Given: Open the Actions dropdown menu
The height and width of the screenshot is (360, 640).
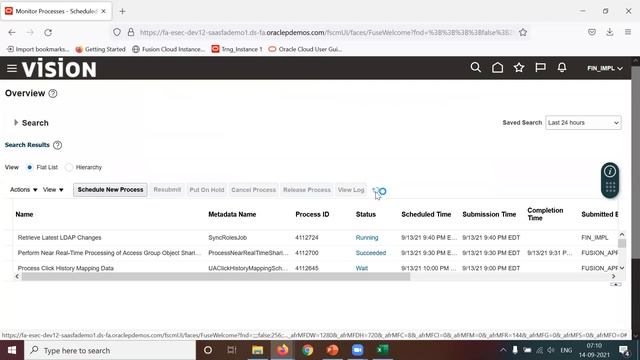Looking at the screenshot, I should pos(24,190).
